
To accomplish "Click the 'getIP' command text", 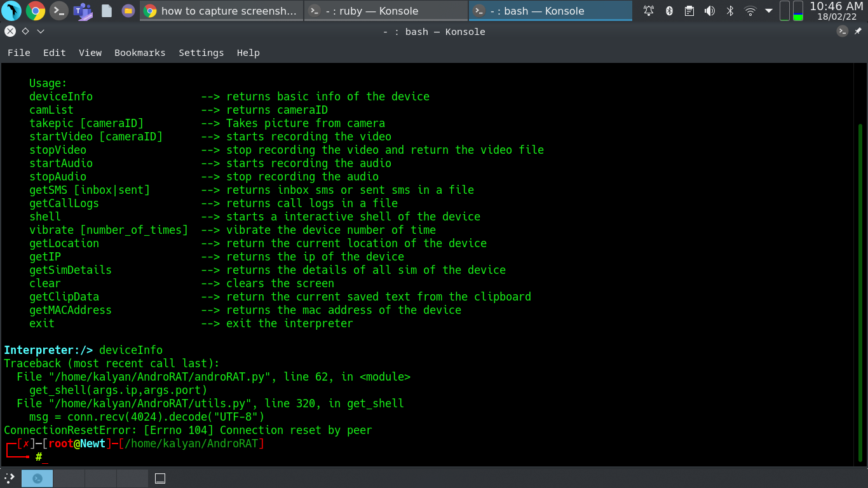I will [45, 257].
